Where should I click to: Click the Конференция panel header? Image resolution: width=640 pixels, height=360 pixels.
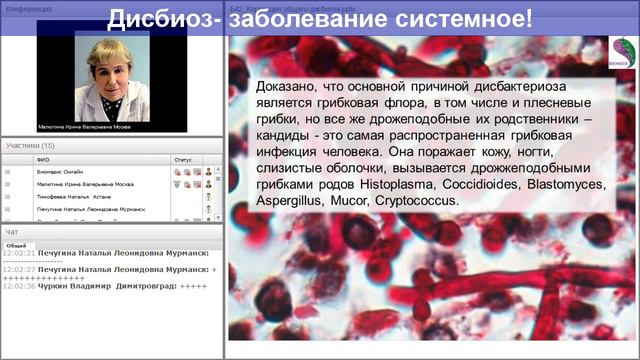pyautogui.click(x=112, y=9)
